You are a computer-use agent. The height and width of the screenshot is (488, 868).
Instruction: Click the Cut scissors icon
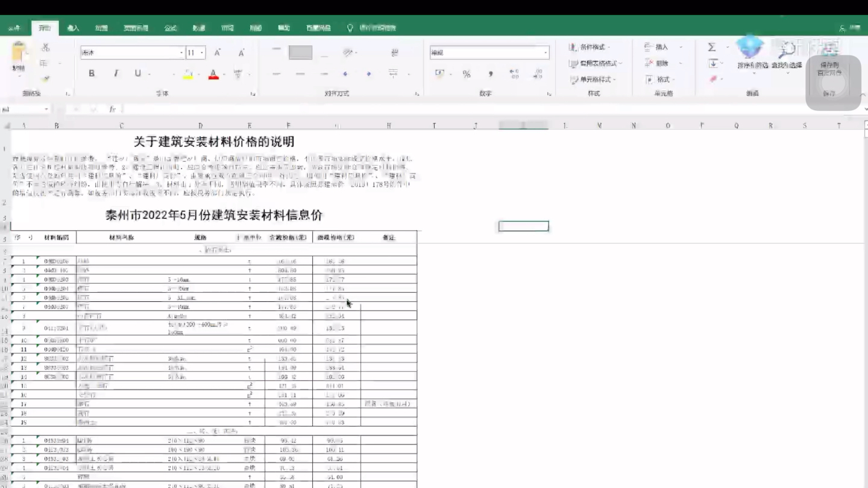[x=45, y=48]
